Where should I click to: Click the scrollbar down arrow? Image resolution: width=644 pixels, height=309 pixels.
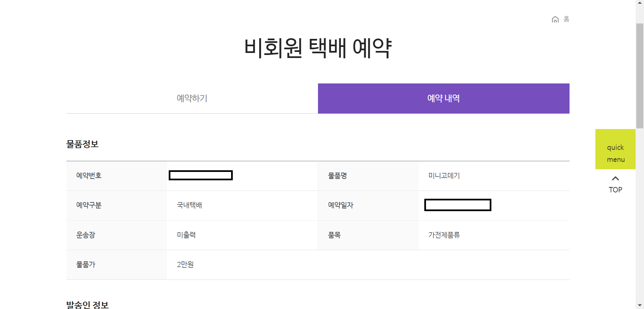click(x=640, y=306)
